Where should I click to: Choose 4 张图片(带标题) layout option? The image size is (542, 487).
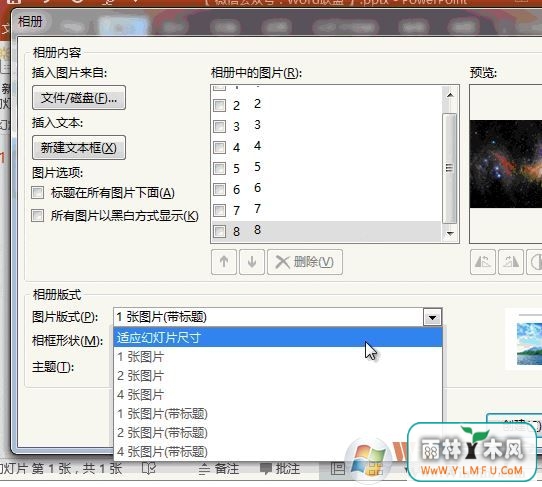(x=278, y=452)
